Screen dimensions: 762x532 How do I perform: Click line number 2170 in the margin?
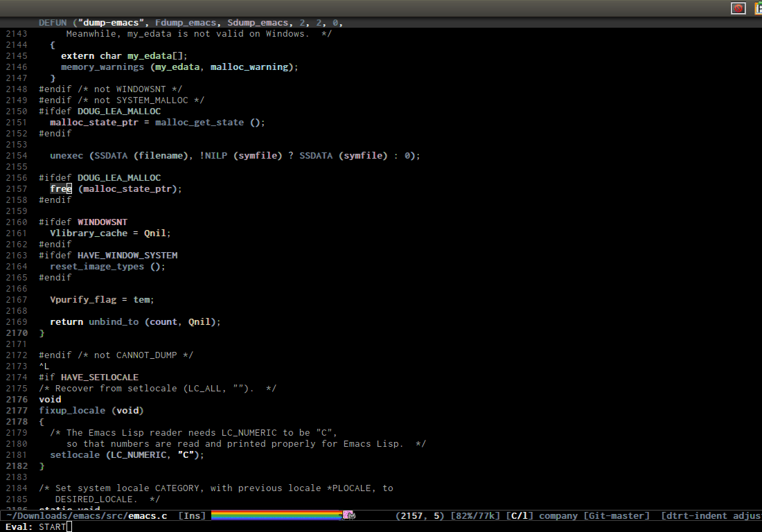17,332
